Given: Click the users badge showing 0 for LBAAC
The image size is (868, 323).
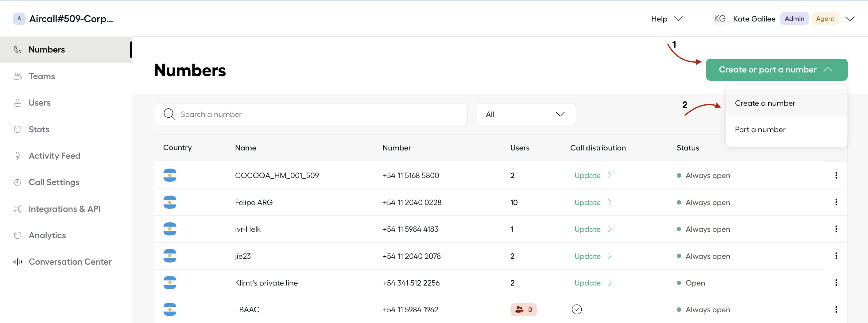Looking at the screenshot, I should pyautogui.click(x=523, y=309).
